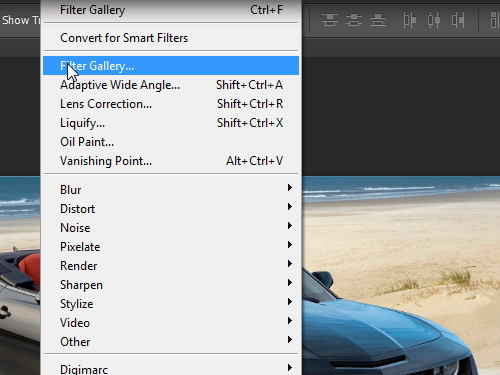Screen dimensions: 500x375
Task: Expand the Distort submenu
Action: tap(171, 209)
